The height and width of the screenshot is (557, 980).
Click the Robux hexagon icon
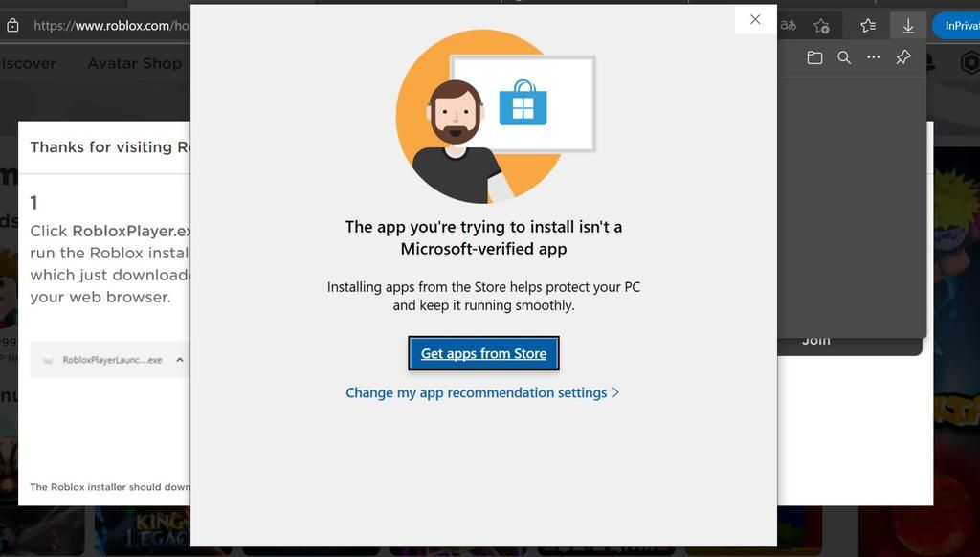[x=968, y=63]
